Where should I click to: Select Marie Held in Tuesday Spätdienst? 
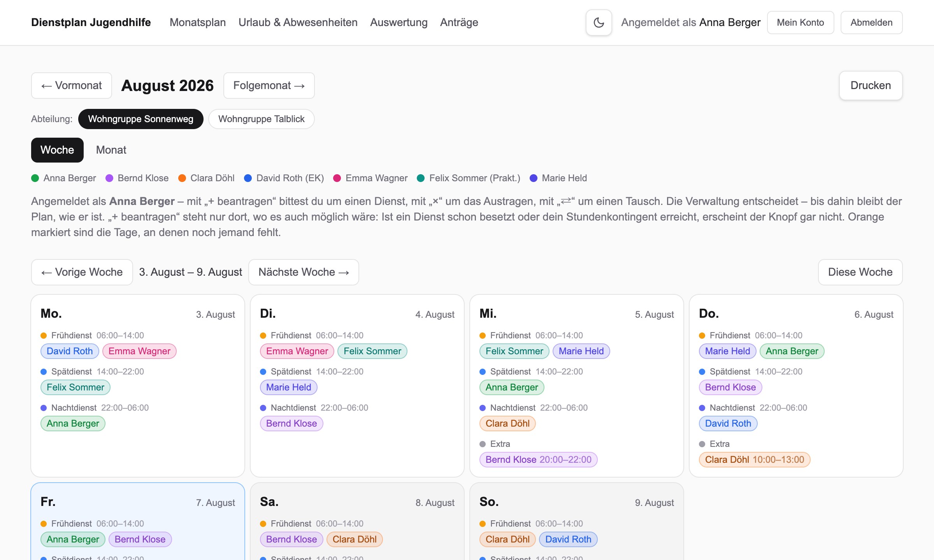click(x=288, y=387)
